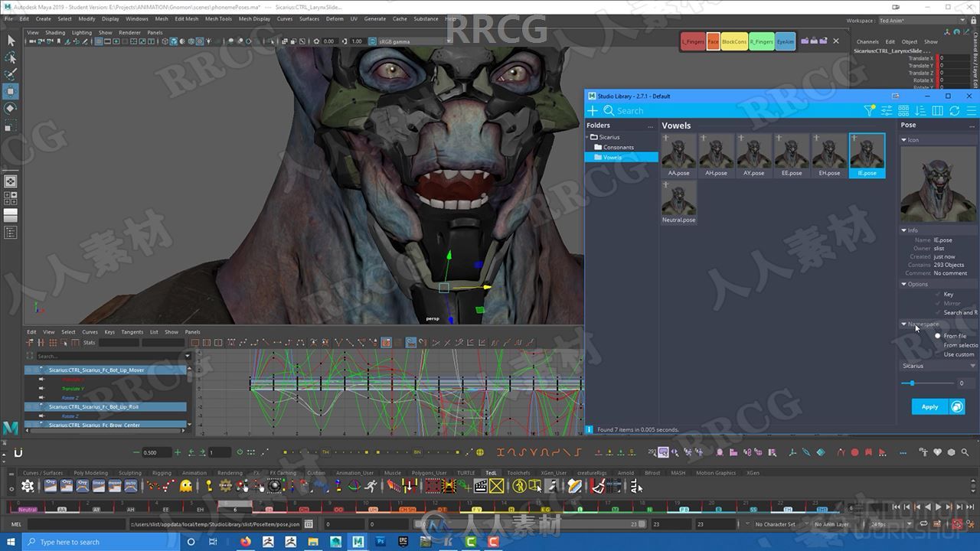Click the R_Fingers green button

pos(761,42)
